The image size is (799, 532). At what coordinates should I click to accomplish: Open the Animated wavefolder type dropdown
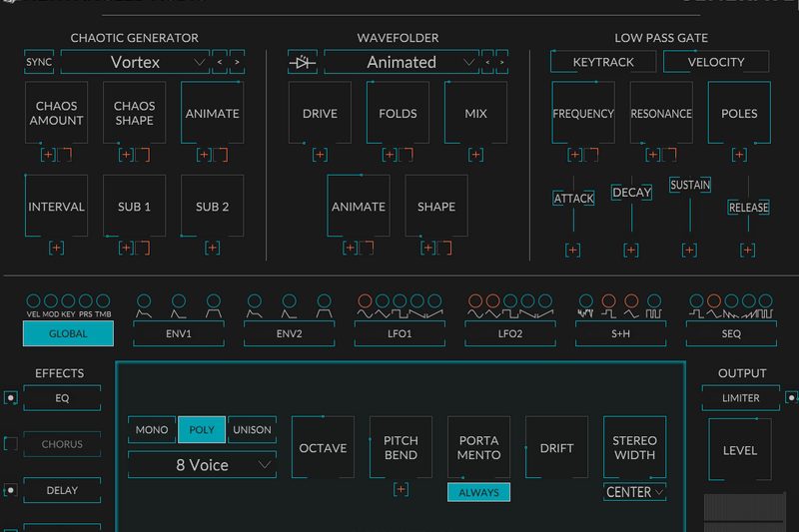pos(401,62)
